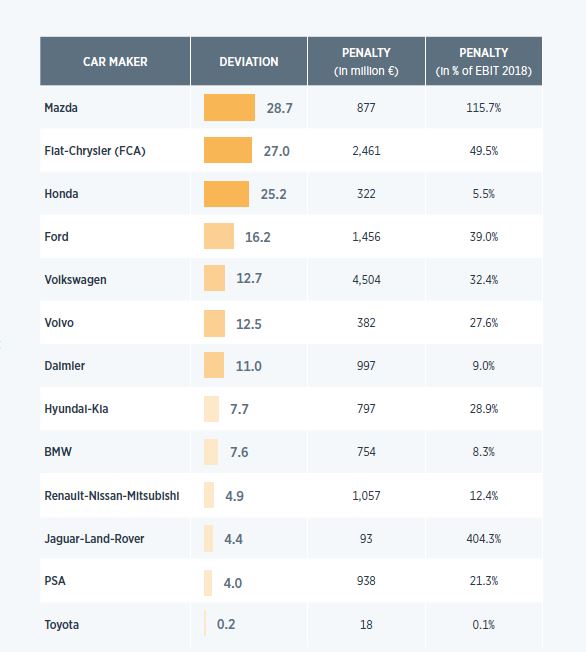586x652 pixels.
Task: Click Toyota's thin deviation bar
Action: point(205,623)
